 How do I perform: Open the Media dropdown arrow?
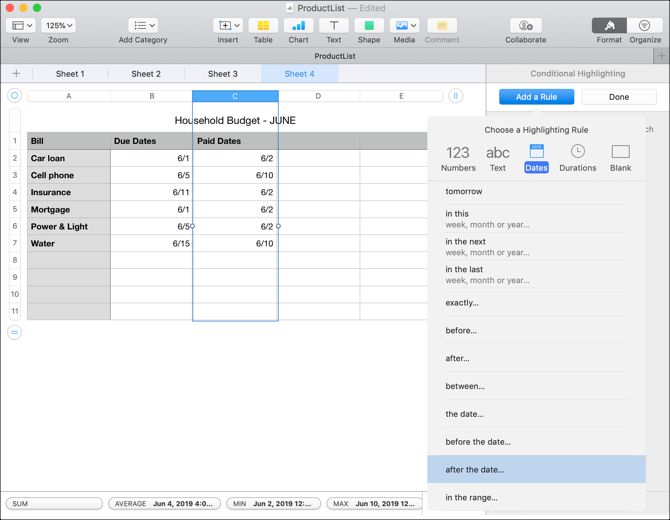(413, 26)
